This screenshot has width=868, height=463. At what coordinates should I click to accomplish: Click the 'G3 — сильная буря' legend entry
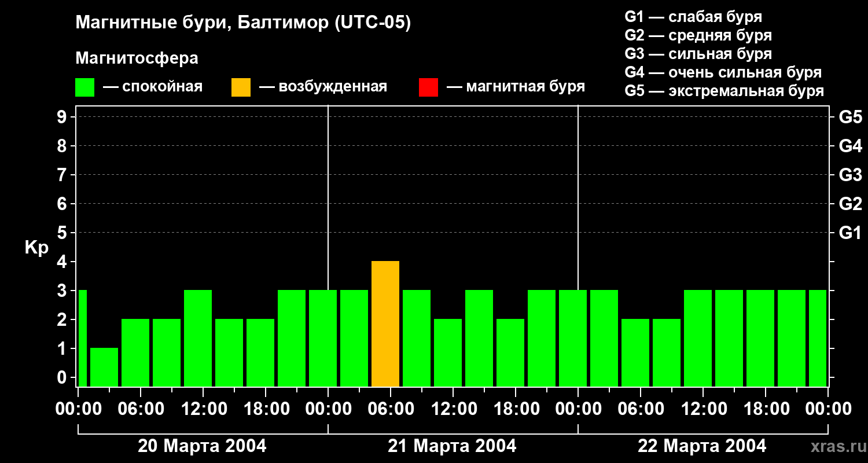tap(698, 54)
